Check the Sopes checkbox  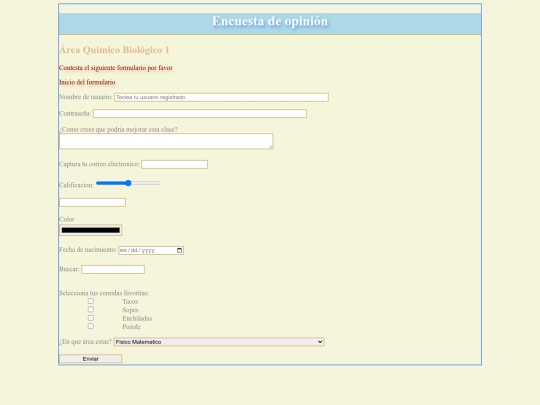click(91, 309)
